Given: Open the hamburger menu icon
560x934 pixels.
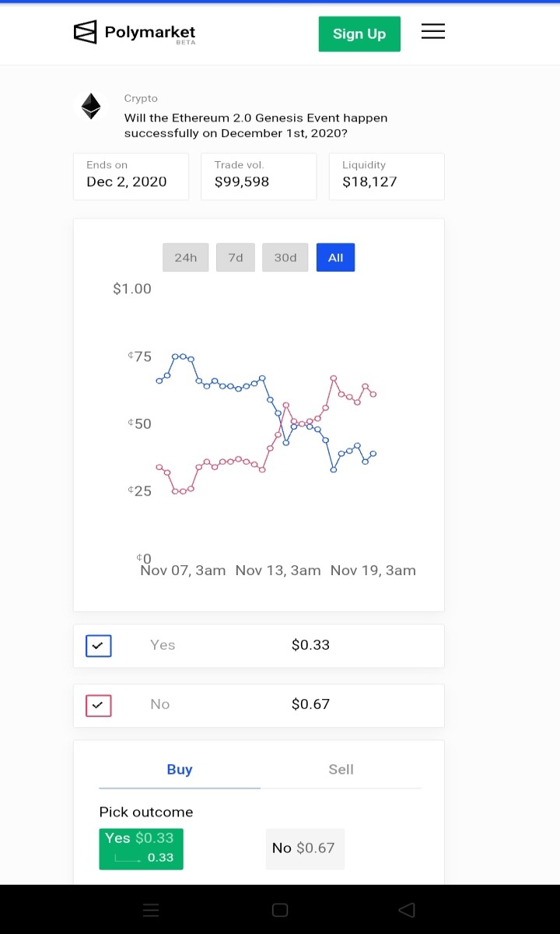Looking at the screenshot, I should tap(433, 31).
